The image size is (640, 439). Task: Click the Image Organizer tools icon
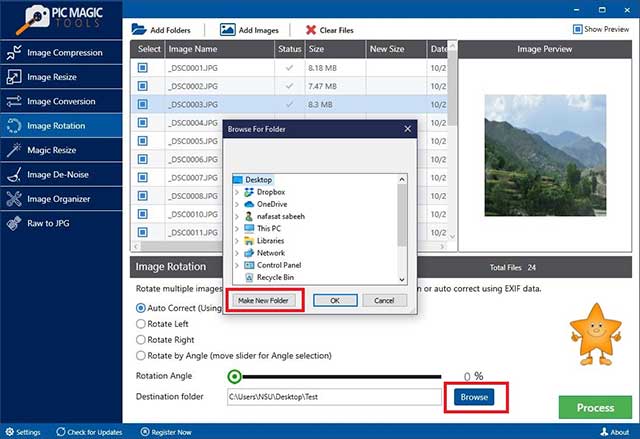point(13,199)
